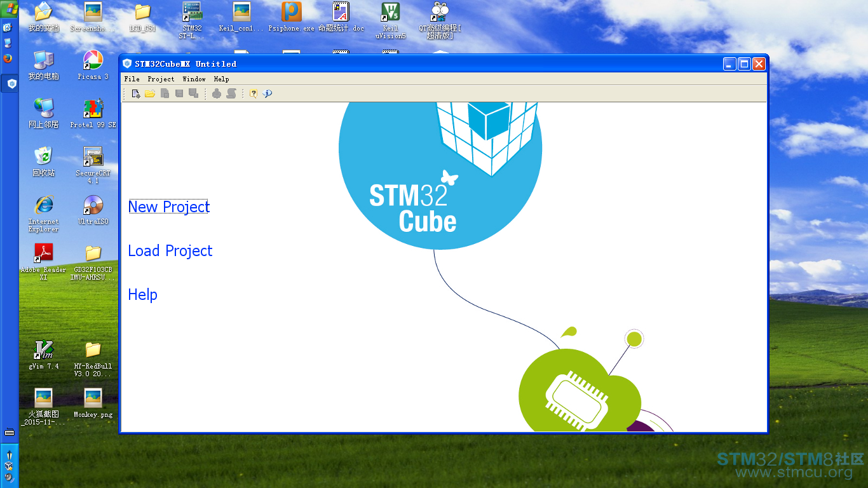Select the 回收站 recycle bin icon
Viewport: 868px width, 488px height.
click(x=43, y=162)
